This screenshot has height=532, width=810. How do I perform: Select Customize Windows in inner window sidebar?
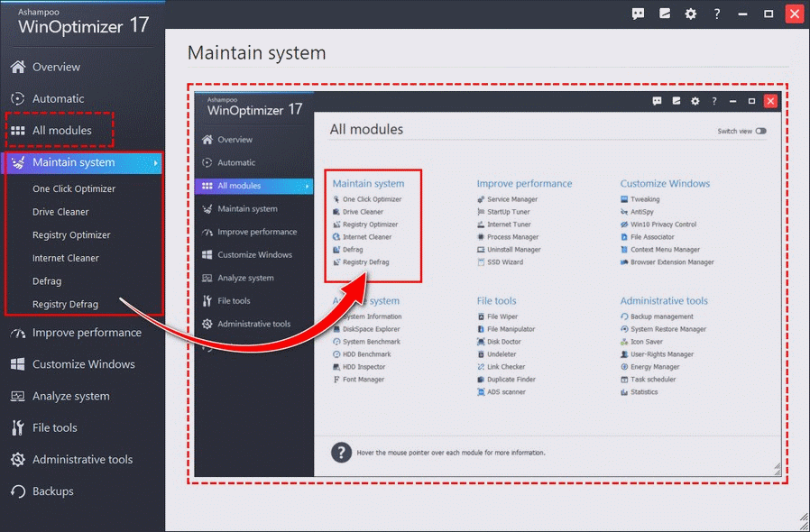pyautogui.click(x=254, y=254)
